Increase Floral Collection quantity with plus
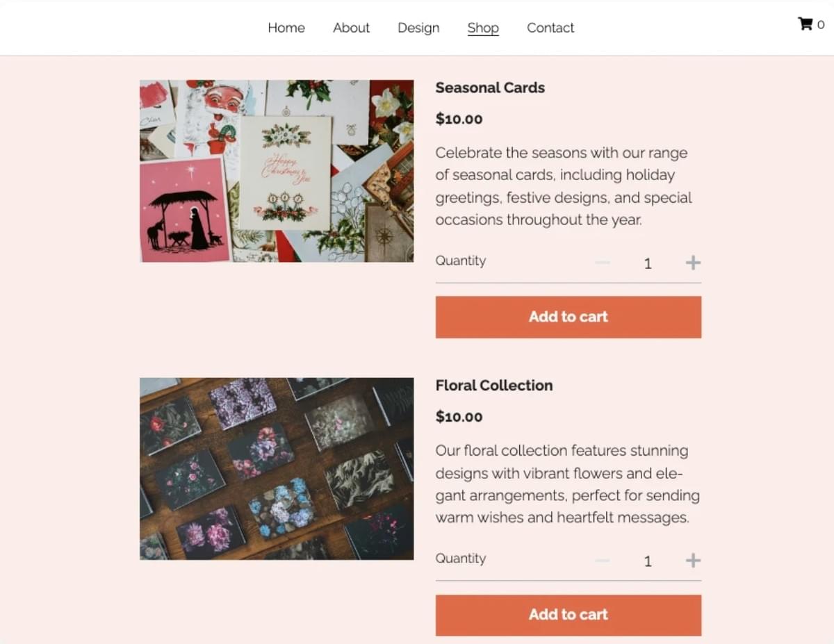Screen dimensions: 834x644 (693, 561)
